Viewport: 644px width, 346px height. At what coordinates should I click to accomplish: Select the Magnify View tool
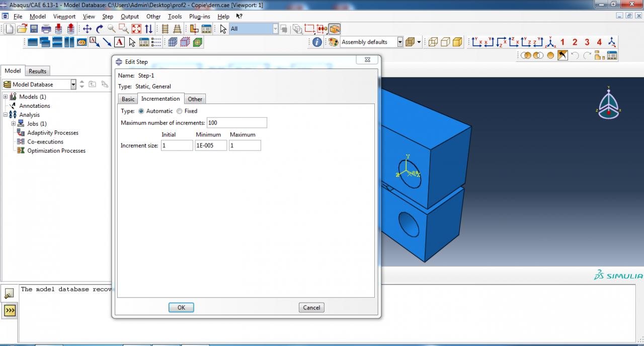pos(112,29)
